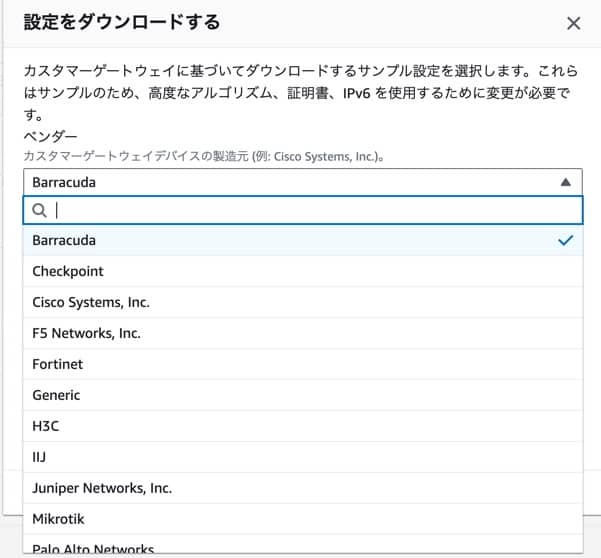Select Palo Alto Networks option

click(303, 545)
